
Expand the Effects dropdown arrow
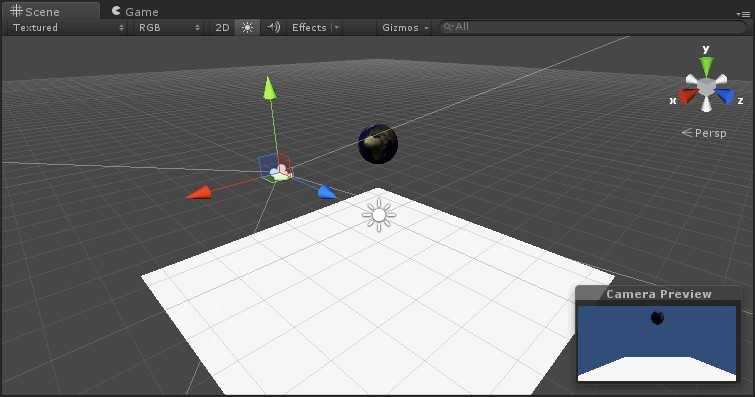[x=337, y=27]
